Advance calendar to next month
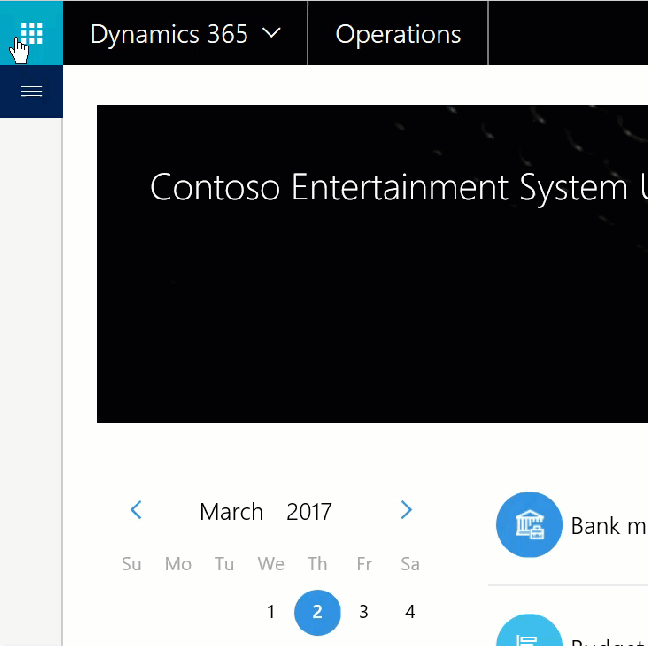648x646 pixels. pos(406,511)
